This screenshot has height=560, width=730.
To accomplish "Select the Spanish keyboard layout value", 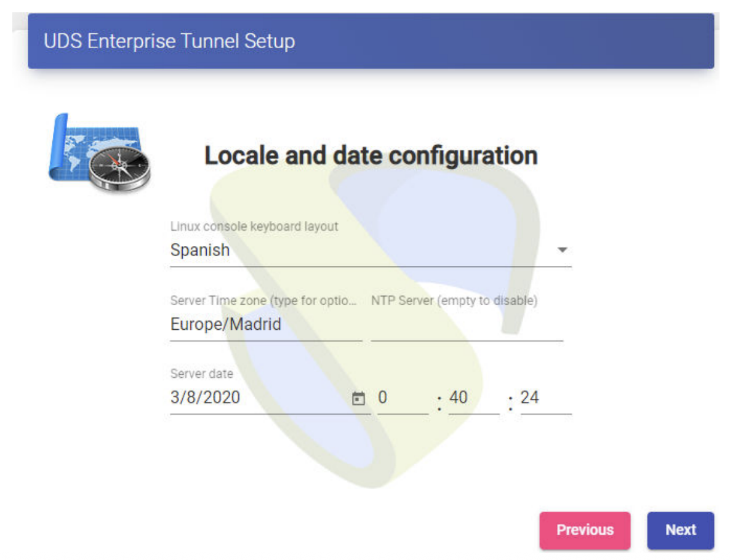I will [x=200, y=250].
